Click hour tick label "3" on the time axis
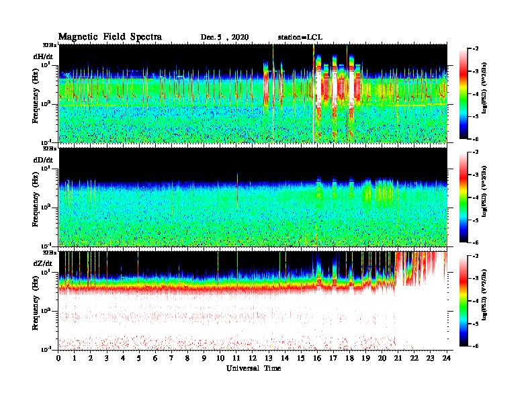532x411 pixels. point(107,358)
